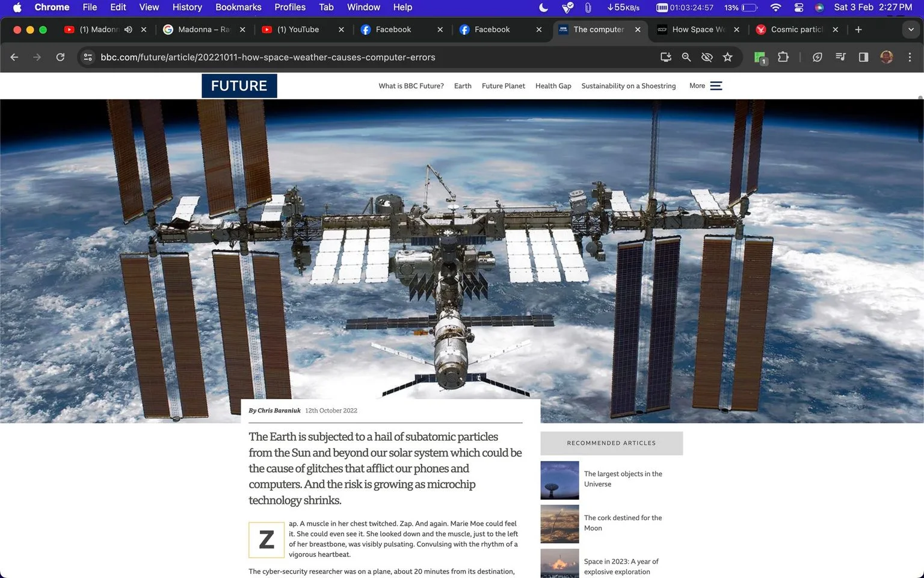Viewport: 924px width, 578px height.
Task: Switch to the How Space We tab
Action: click(x=698, y=30)
